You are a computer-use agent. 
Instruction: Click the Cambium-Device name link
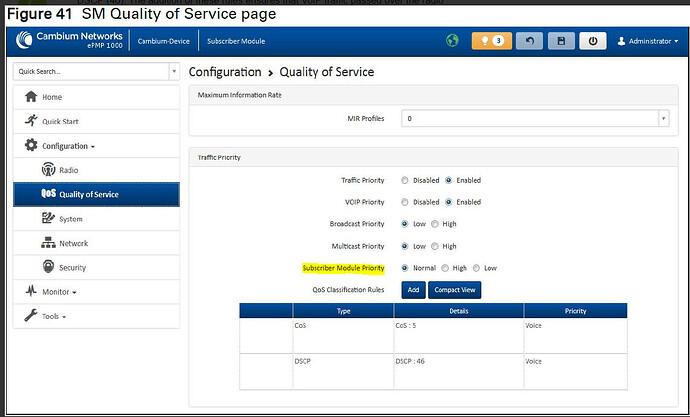tap(164, 41)
